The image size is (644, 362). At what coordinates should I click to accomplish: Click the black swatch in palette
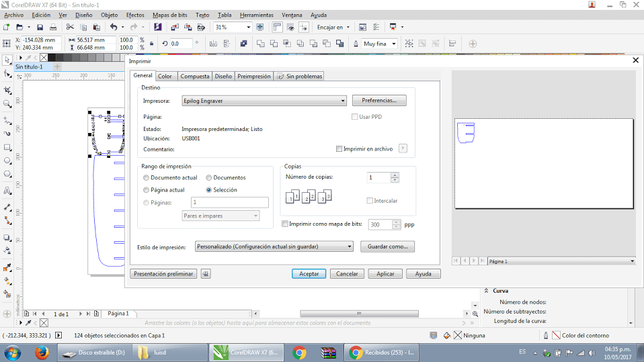[52, 58]
